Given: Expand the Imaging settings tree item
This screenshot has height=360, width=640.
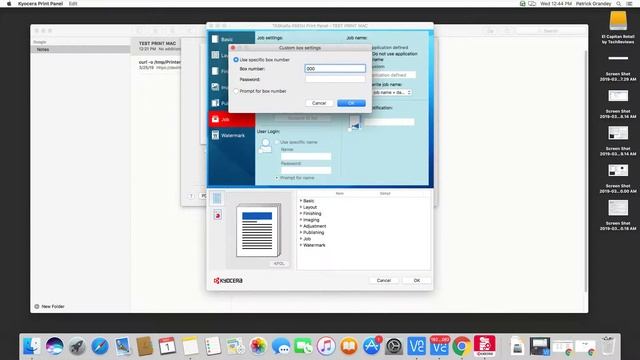Looking at the screenshot, I should pos(301,220).
